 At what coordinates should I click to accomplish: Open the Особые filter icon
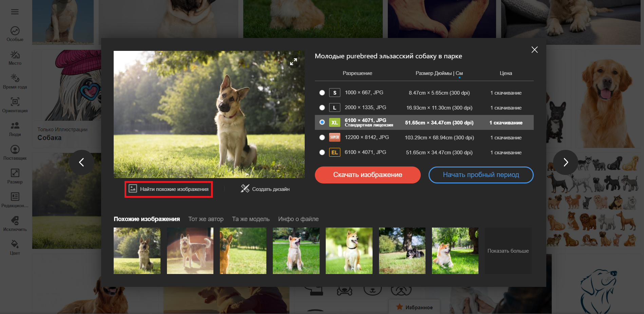click(15, 31)
